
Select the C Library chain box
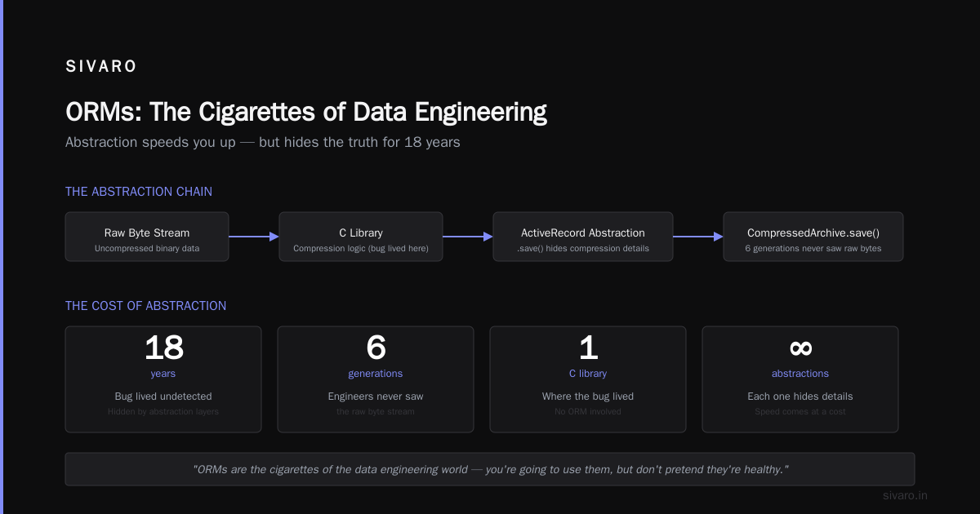pos(361,237)
